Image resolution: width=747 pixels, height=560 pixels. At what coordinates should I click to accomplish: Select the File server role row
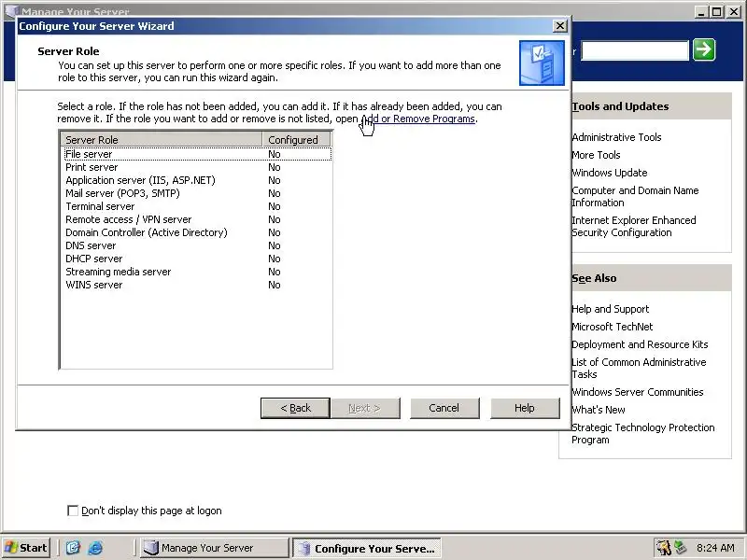click(197, 154)
